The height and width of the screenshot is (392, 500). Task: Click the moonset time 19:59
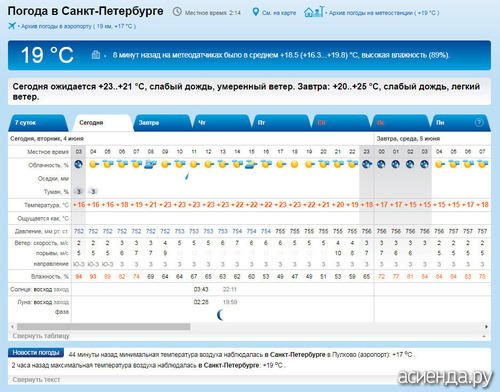click(x=230, y=302)
